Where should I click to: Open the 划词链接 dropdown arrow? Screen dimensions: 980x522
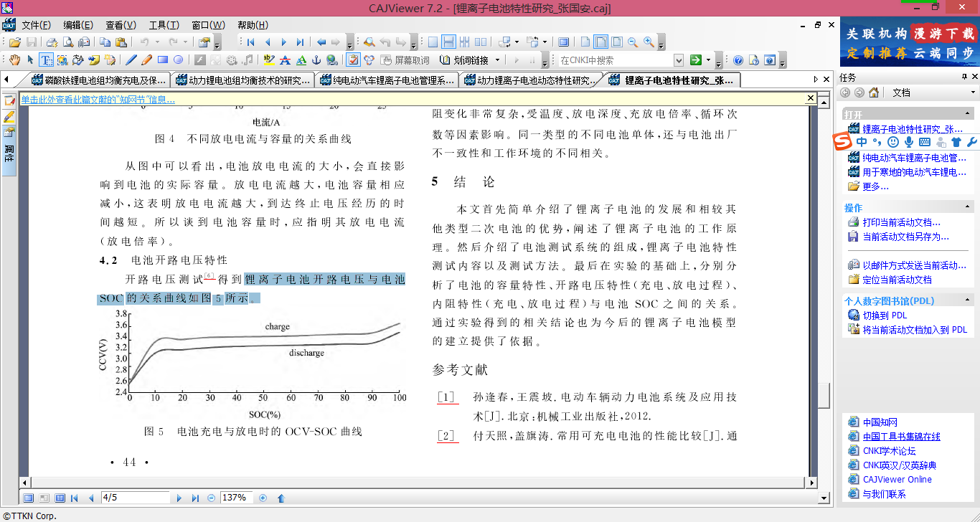pyautogui.click(x=497, y=60)
